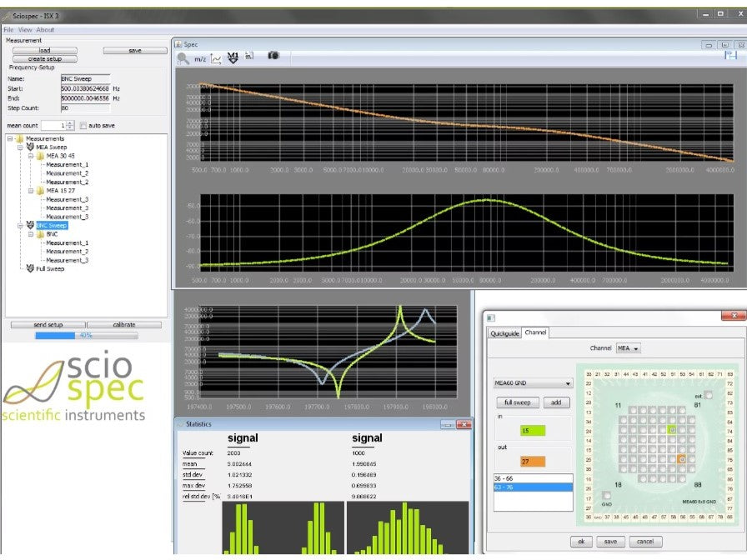Select the green highlighted electrode on MEA grid
Viewport: 747px width, 560px height.
(x=672, y=430)
